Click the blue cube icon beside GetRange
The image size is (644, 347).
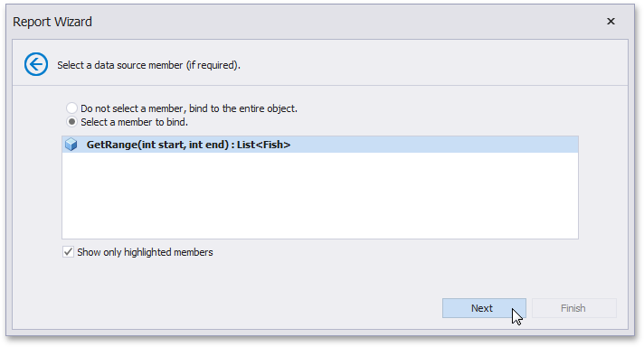tap(71, 145)
